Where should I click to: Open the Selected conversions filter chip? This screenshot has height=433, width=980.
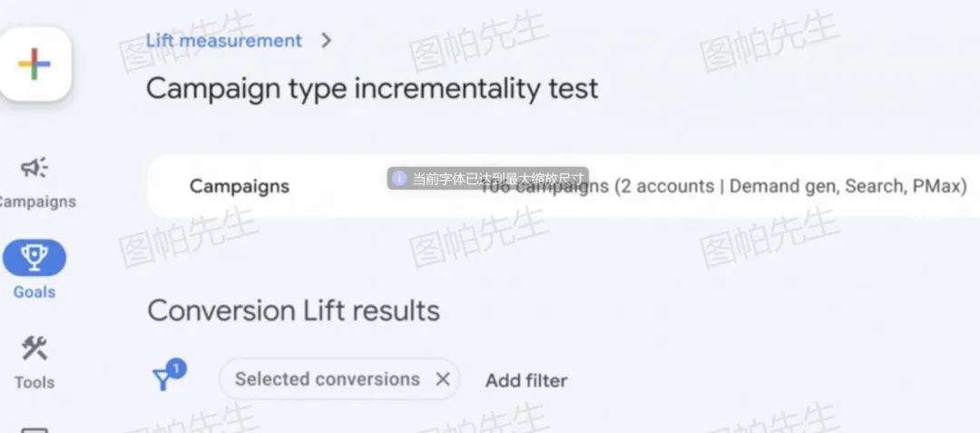(x=327, y=379)
